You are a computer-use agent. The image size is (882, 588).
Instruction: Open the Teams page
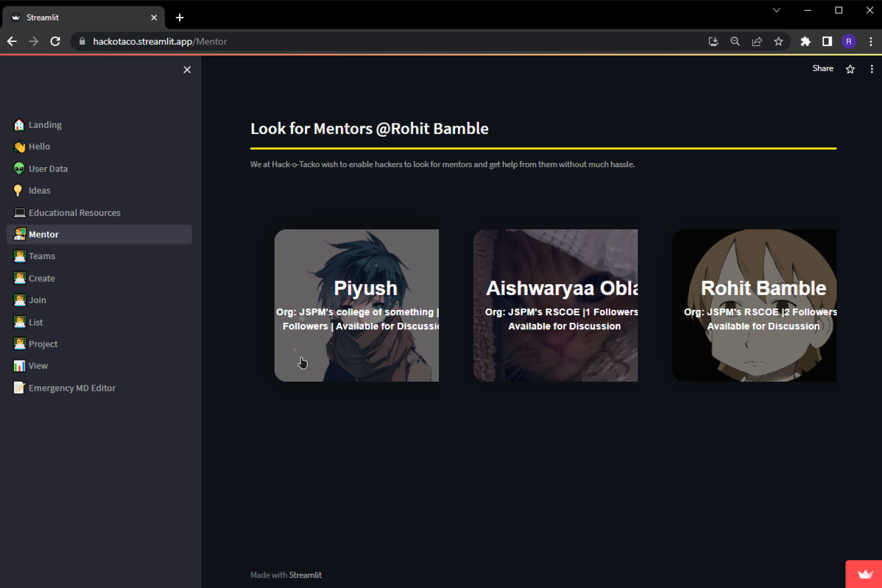(99, 256)
